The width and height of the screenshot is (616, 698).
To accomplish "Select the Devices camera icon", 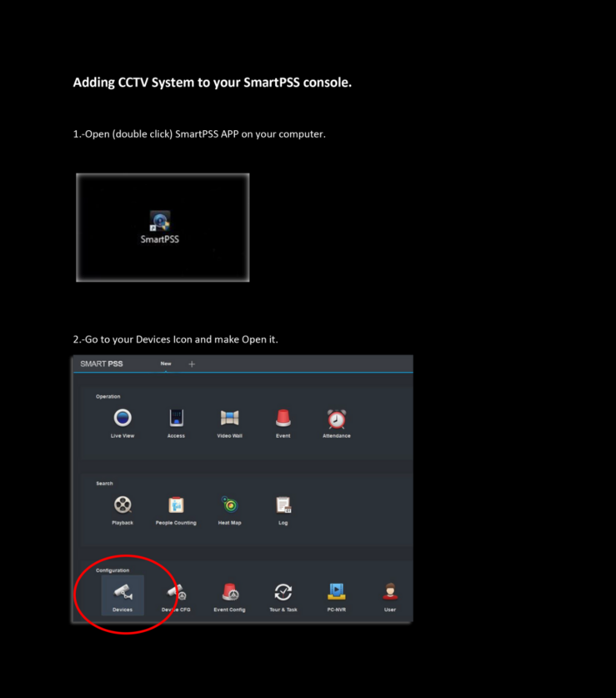I will click(x=123, y=592).
